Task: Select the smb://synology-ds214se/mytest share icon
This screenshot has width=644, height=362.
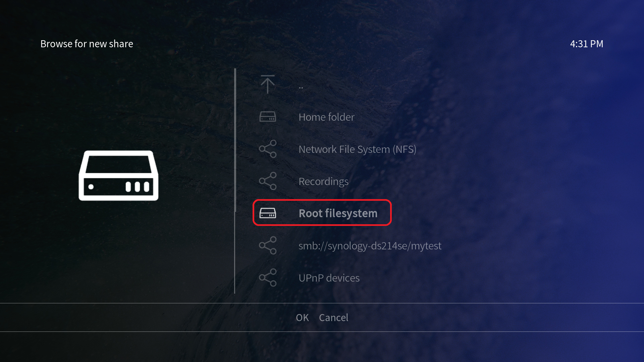Action: [x=268, y=245]
